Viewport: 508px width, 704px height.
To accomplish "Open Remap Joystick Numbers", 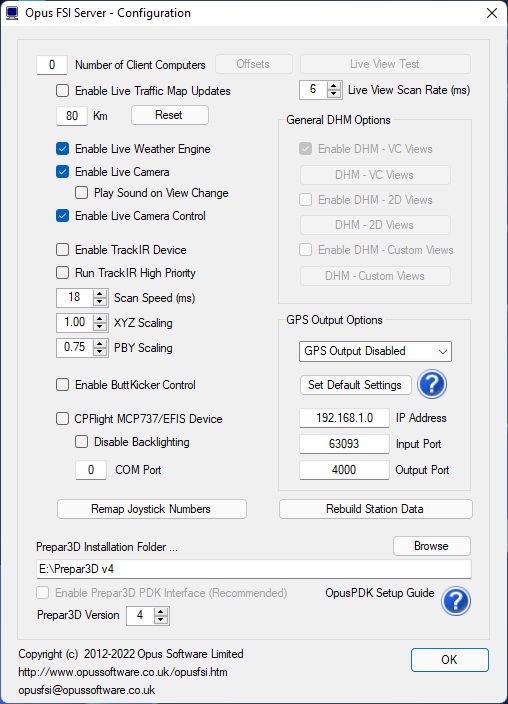I will pos(152,509).
